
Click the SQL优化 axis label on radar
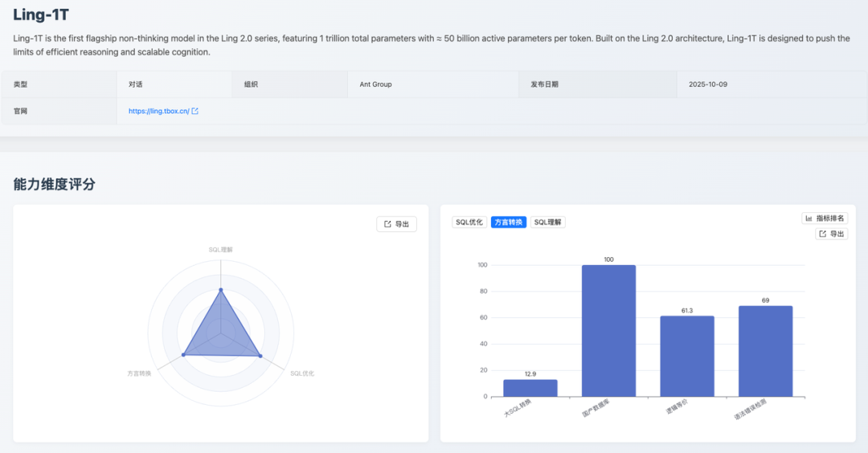[302, 373]
